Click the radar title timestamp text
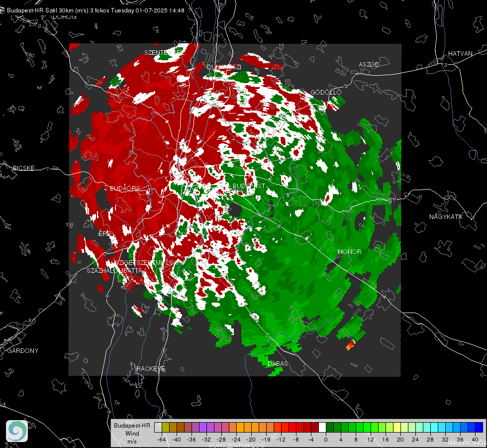The width and height of the screenshot is (487, 448). click(96, 10)
